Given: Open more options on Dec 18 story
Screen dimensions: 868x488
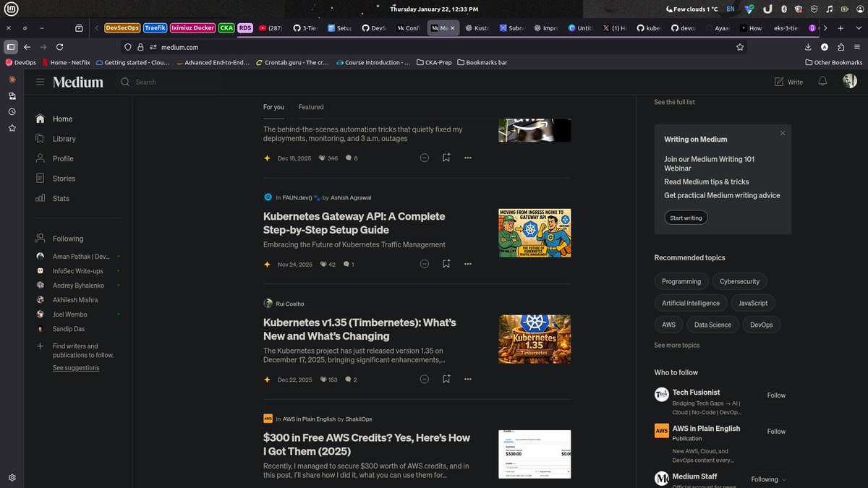Looking at the screenshot, I should point(468,158).
